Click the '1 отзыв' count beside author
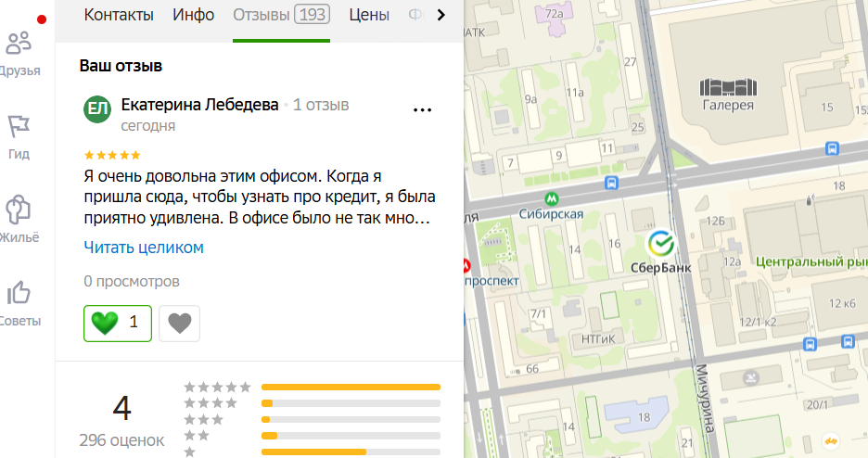The width and height of the screenshot is (868, 458). tap(321, 105)
